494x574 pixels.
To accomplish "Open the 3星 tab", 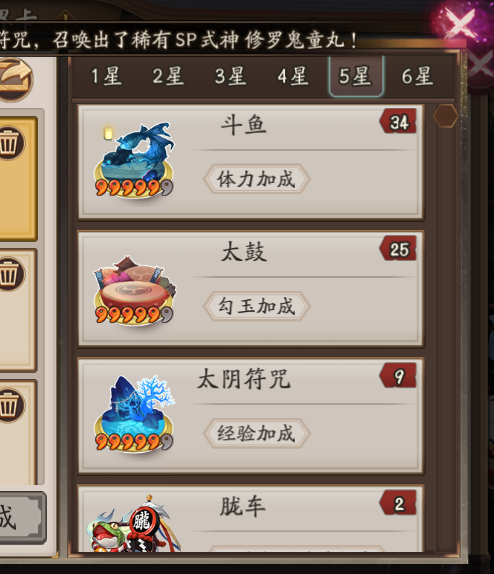I will coord(231,77).
